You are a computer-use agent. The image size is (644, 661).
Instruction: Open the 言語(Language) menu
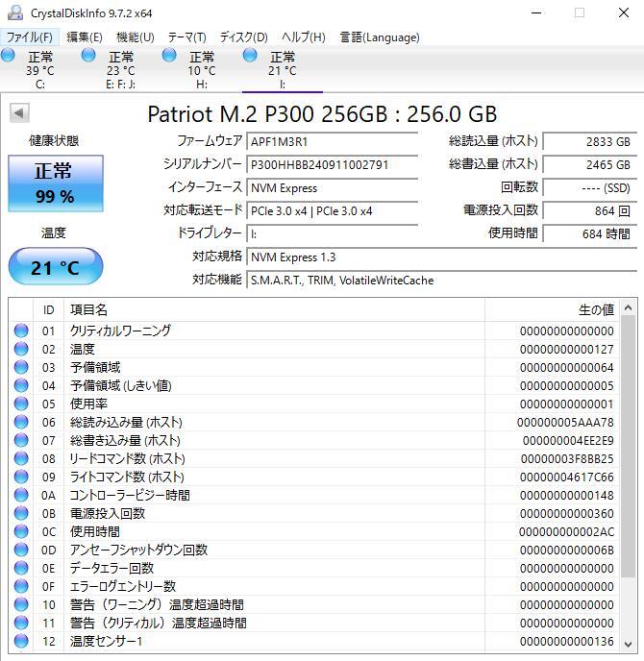pos(380,37)
